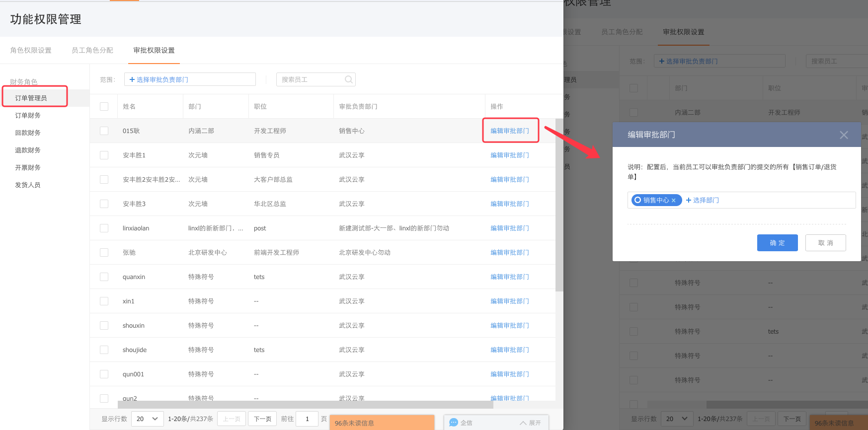The width and height of the screenshot is (868, 430).
Task: Switch to 角色权限设置 tab
Action: click(31, 50)
